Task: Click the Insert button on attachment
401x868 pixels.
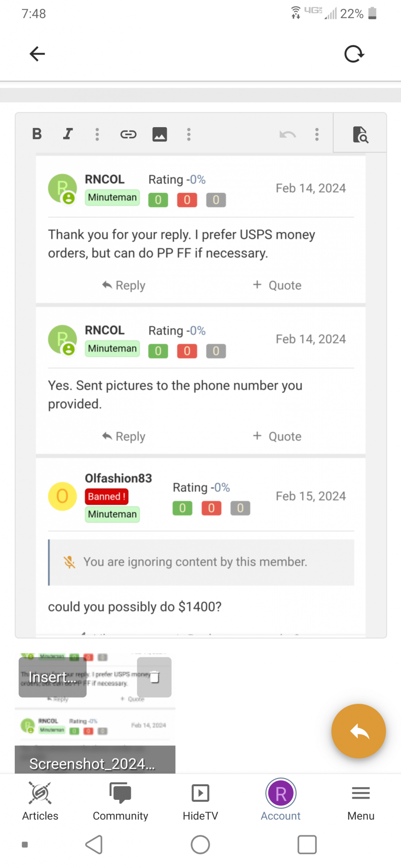Action: click(x=53, y=677)
